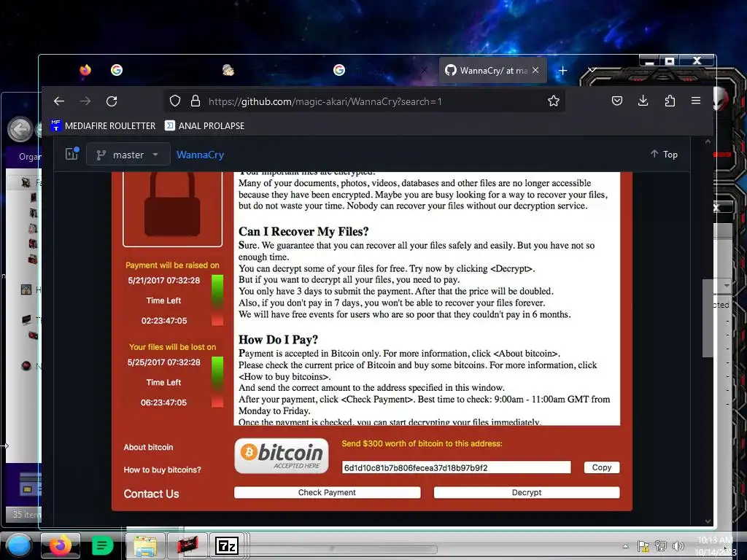Open Firefox from the taskbar
747x560 pixels.
pyautogui.click(x=61, y=545)
